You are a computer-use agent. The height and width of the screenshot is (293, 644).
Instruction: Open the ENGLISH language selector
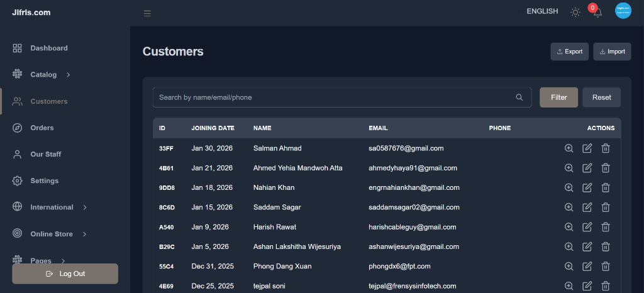542,11
